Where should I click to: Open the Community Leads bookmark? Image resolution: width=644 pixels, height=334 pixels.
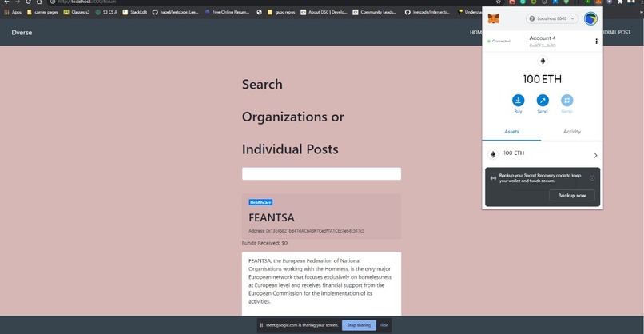point(375,12)
